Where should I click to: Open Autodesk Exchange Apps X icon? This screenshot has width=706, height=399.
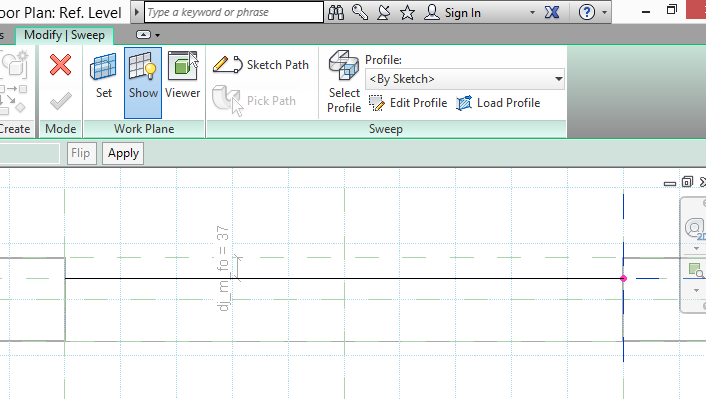[552, 13]
